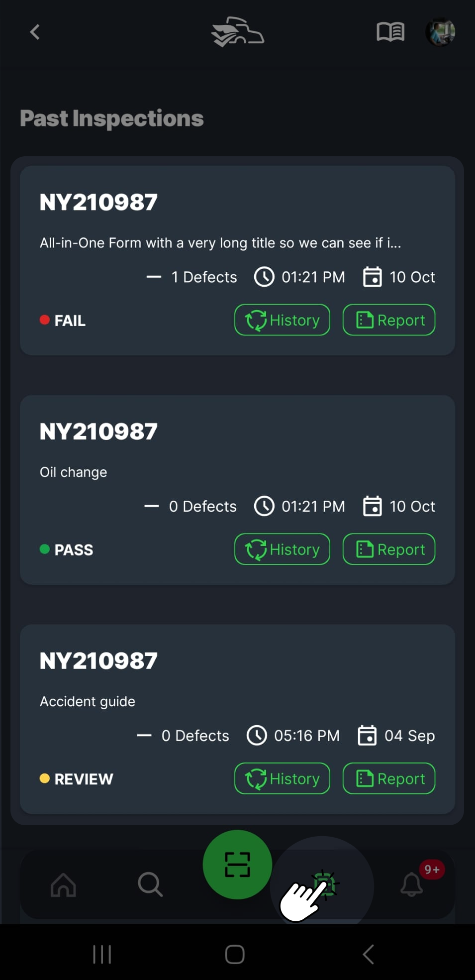The width and height of the screenshot is (475, 980).
Task: Go to Home in bottom navigation
Action: point(64,884)
